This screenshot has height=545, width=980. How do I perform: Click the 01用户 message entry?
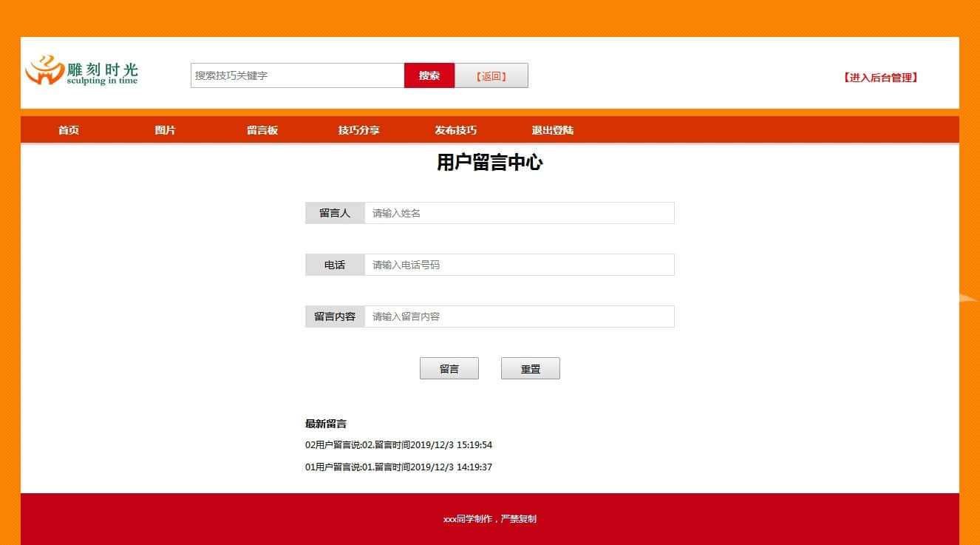[398, 467]
